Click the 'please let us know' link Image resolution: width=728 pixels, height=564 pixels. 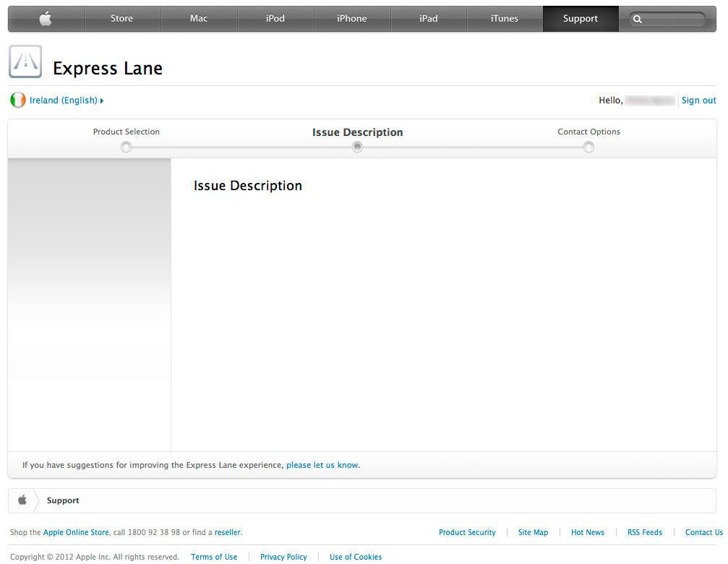pos(322,465)
